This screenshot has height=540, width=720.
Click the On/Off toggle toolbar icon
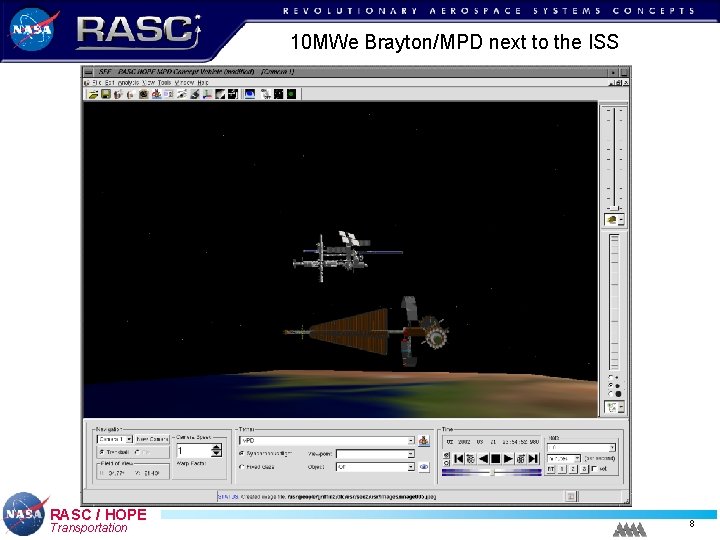click(x=266, y=94)
